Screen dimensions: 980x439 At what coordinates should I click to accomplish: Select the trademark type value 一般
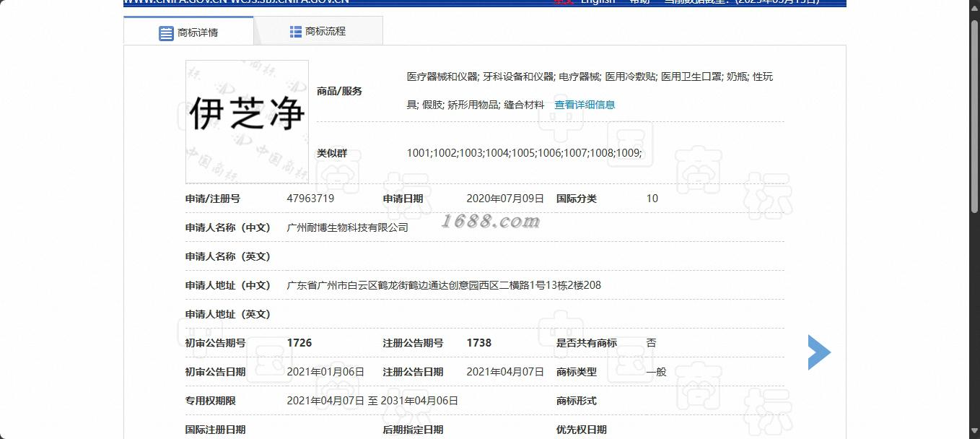pyautogui.click(x=657, y=372)
